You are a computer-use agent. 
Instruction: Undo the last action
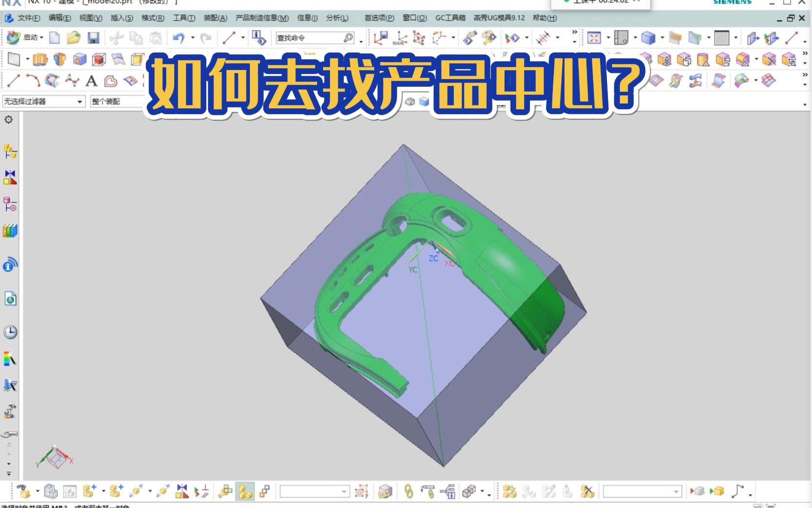pyautogui.click(x=179, y=38)
